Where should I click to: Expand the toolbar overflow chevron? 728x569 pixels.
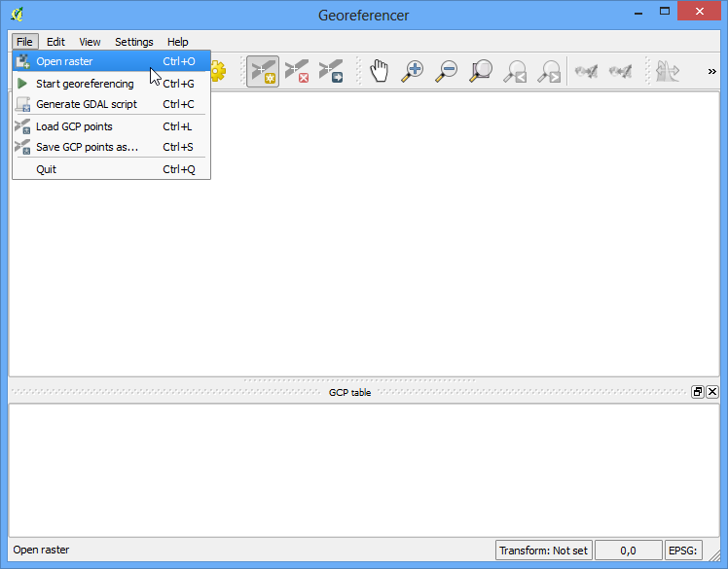pyautogui.click(x=711, y=71)
